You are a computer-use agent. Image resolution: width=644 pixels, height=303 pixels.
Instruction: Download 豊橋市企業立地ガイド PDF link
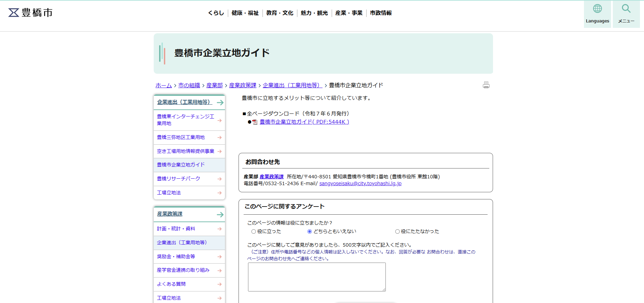(x=304, y=122)
